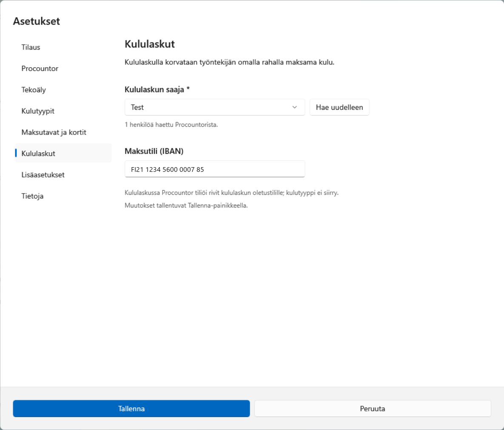Click the 'Maksutili (IBAN)' label
Image resolution: width=504 pixels, height=430 pixels.
154,151
